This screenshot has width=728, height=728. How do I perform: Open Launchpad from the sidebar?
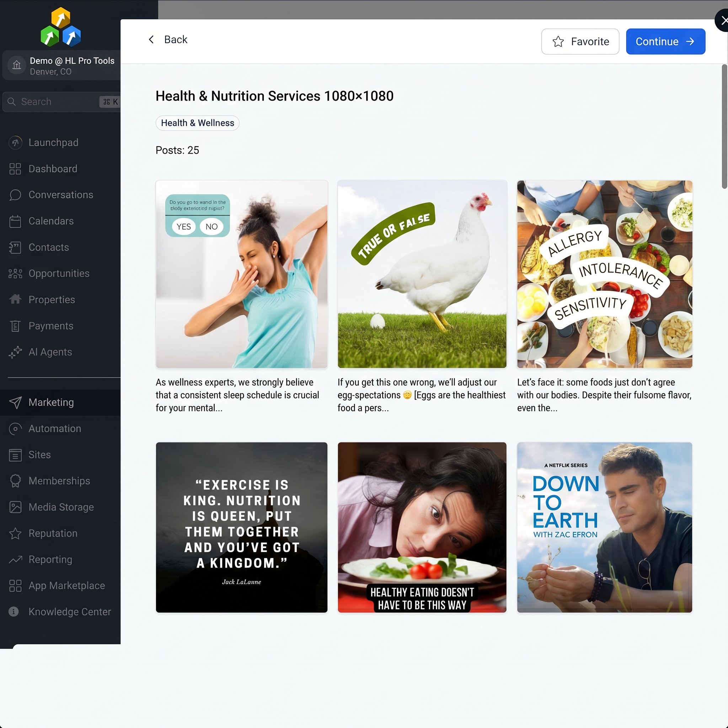tap(60, 143)
